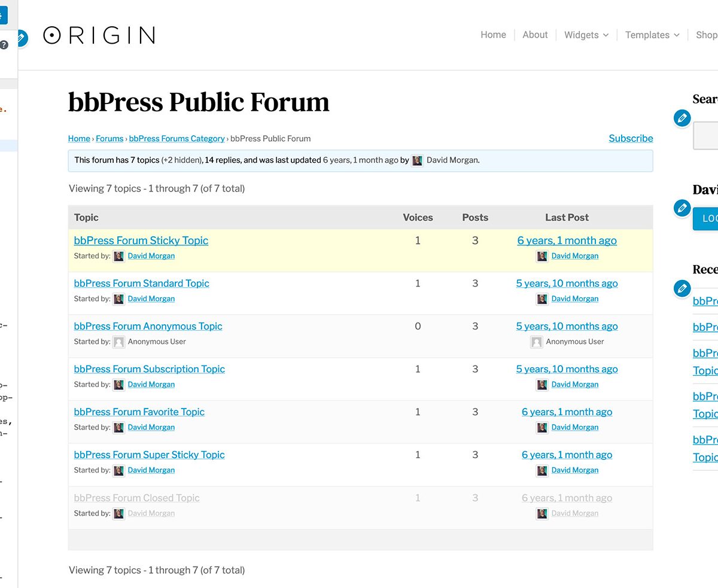
Task: Click the "Voices" column header
Action: [x=418, y=218]
